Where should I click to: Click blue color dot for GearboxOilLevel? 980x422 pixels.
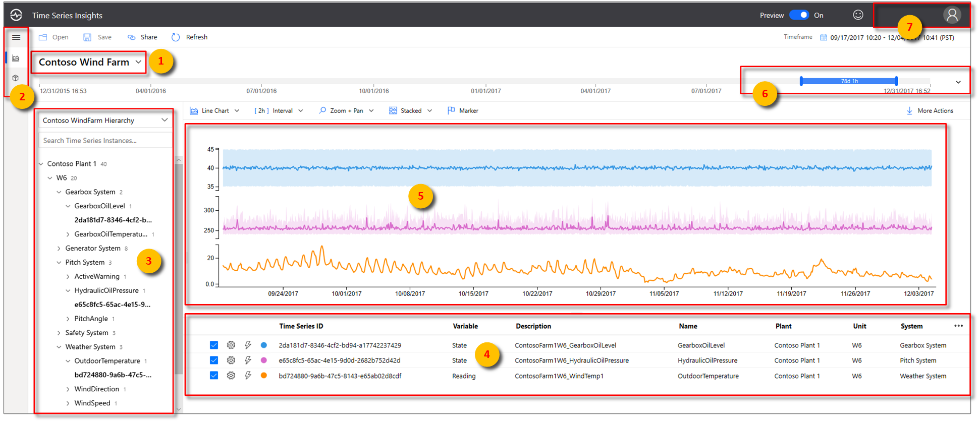click(263, 345)
